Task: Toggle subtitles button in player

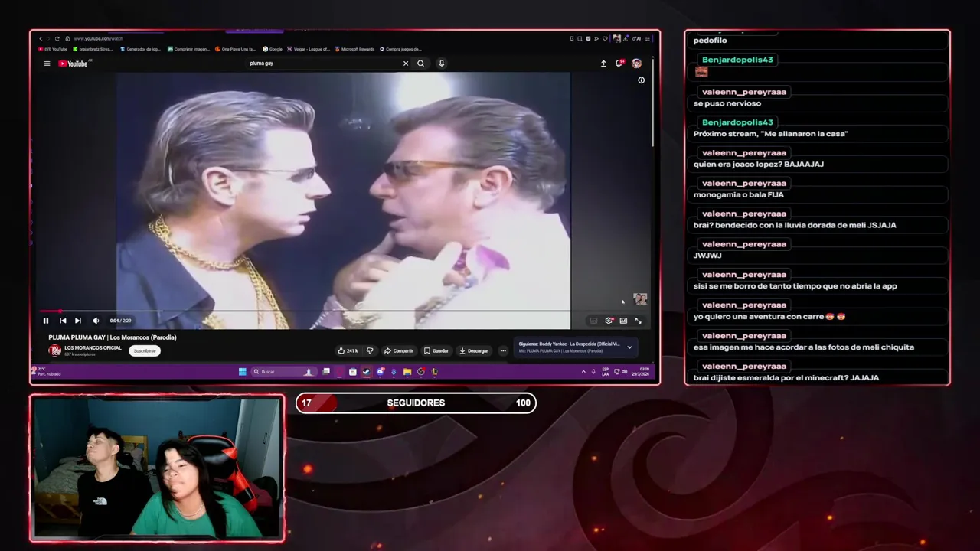Action: pyautogui.click(x=593, y=321)
